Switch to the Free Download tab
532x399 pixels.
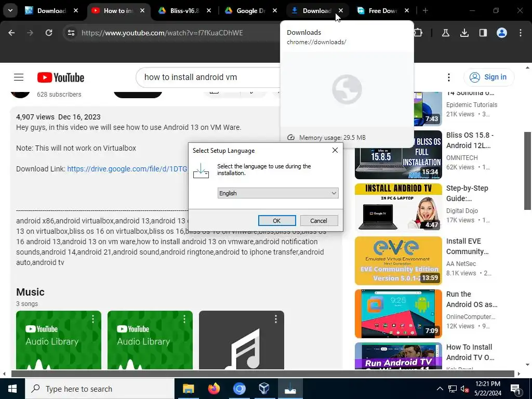383,11
